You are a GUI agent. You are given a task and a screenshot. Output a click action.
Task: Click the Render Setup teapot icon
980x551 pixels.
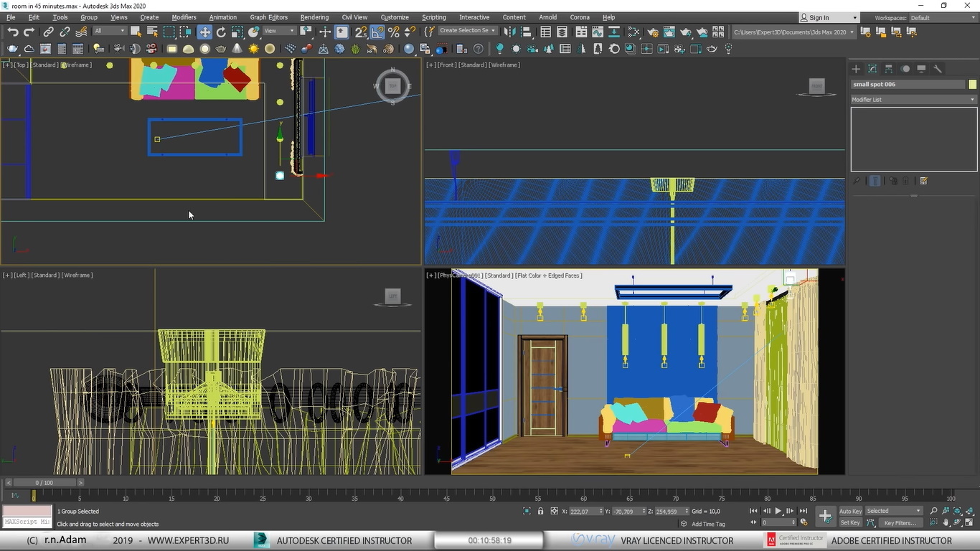coord(653,32)
